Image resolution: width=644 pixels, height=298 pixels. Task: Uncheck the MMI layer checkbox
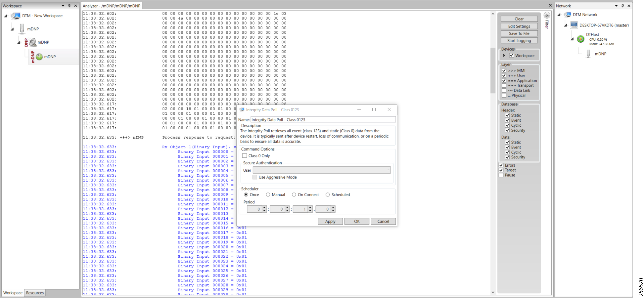[504, 70]
